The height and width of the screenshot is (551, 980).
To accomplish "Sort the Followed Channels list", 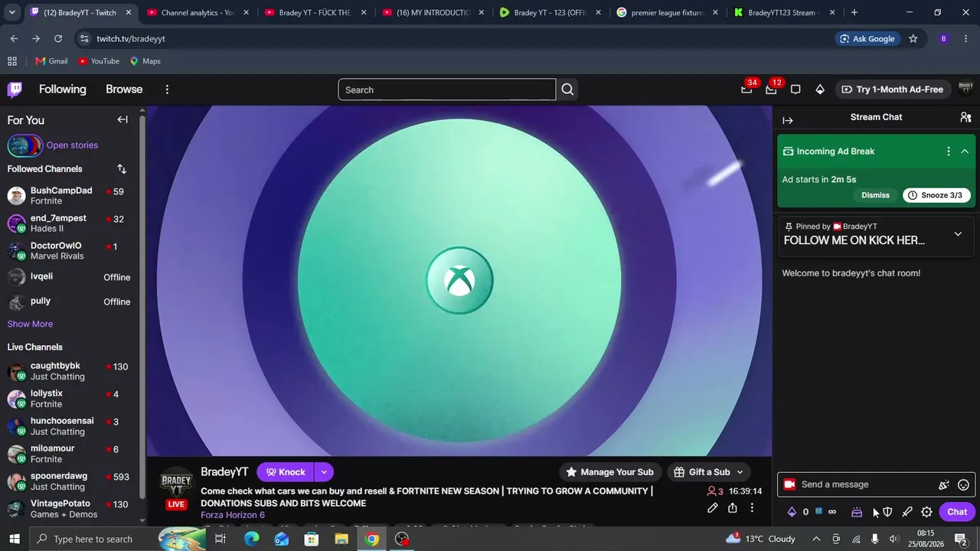I will click(122, 168).
